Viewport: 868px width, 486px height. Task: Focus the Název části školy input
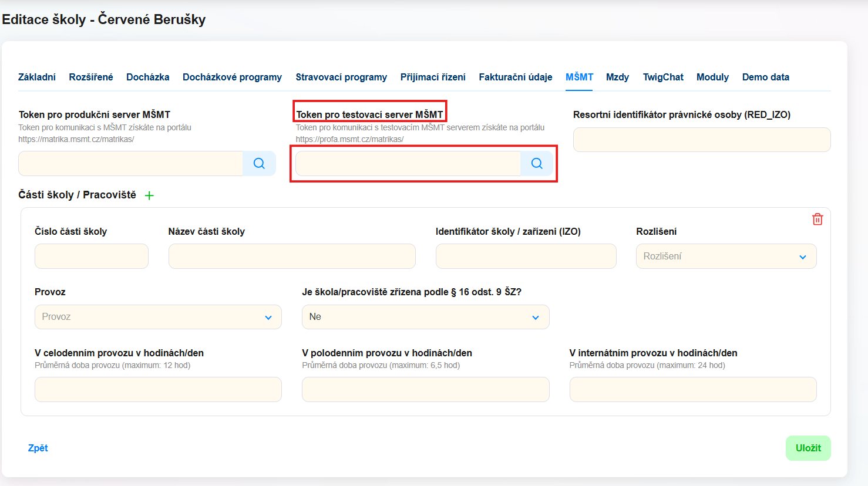[x=292, y=256]
